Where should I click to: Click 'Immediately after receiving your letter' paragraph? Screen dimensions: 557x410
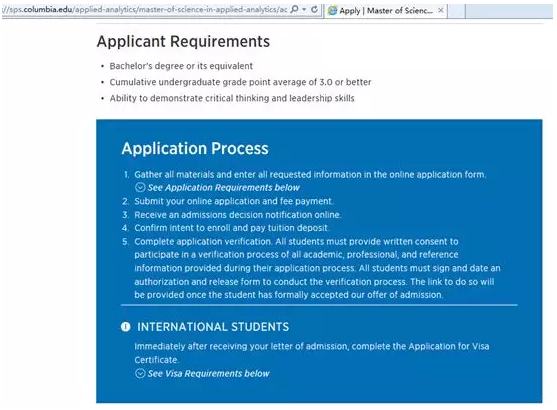coord(312,353)
